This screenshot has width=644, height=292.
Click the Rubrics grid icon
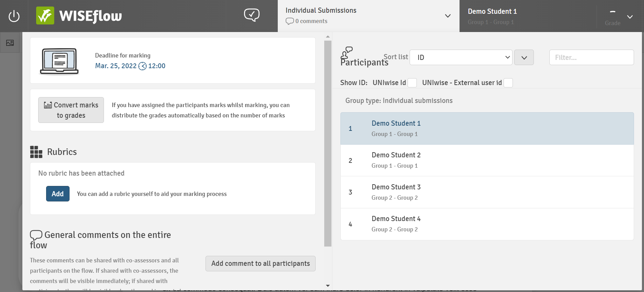click(36, 152)
